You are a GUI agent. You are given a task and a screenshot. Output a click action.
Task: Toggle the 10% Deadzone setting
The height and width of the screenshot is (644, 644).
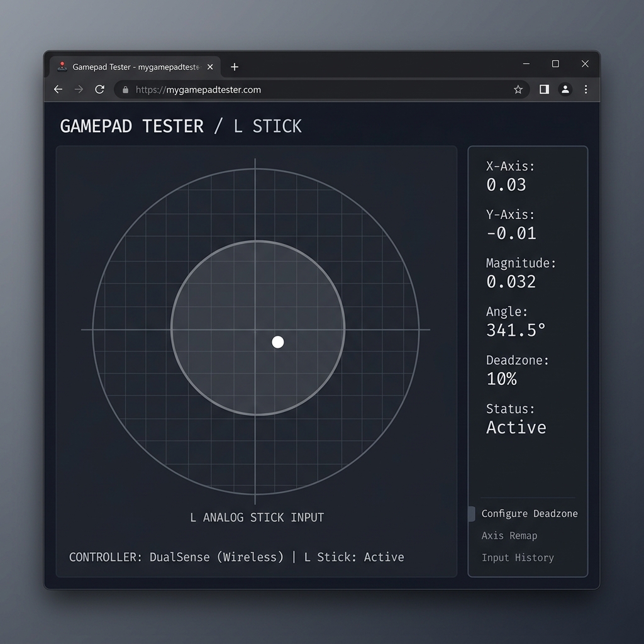pos(501,379)
